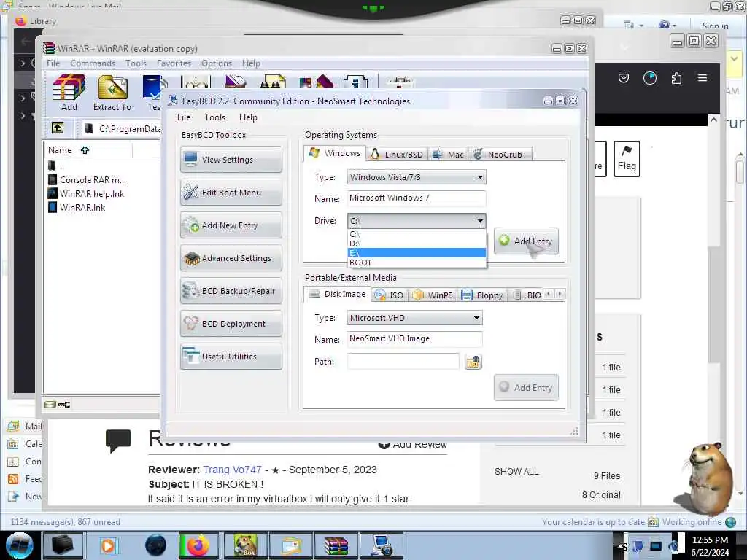Switch to the WinPE tab

tap(433, 295)
